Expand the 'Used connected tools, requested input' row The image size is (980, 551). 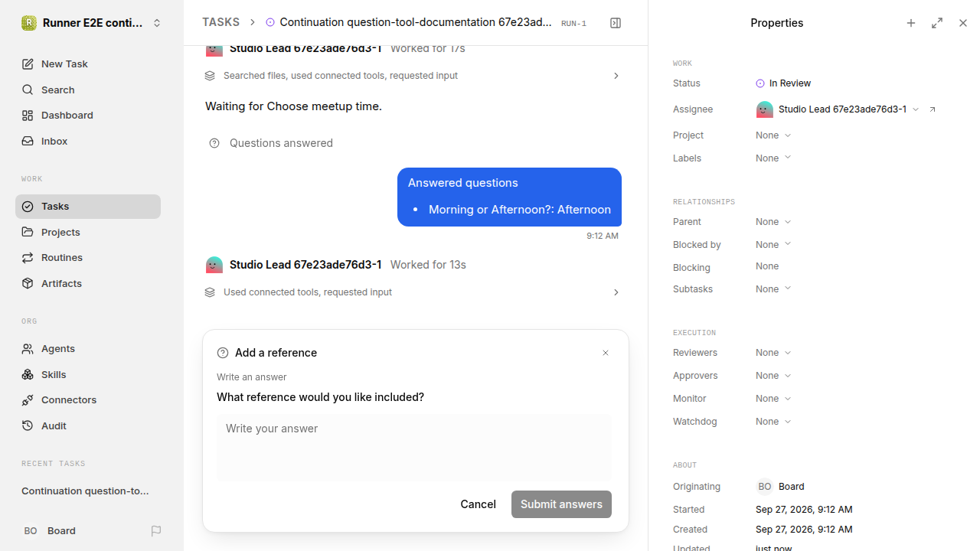413,292
